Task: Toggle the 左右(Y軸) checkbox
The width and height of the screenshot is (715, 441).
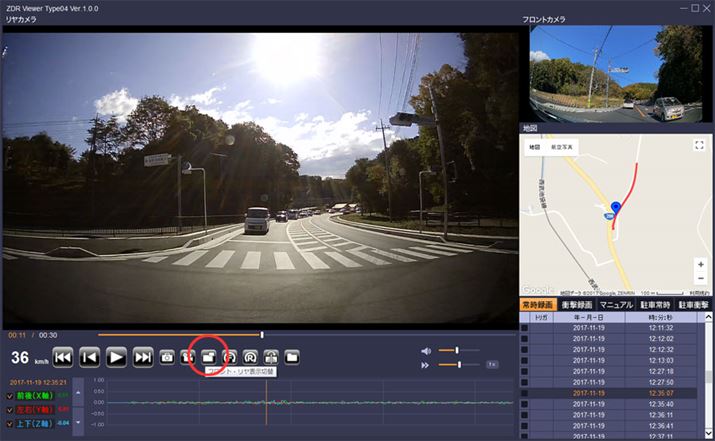Action: pyautogui.click(x=11, y=409)
